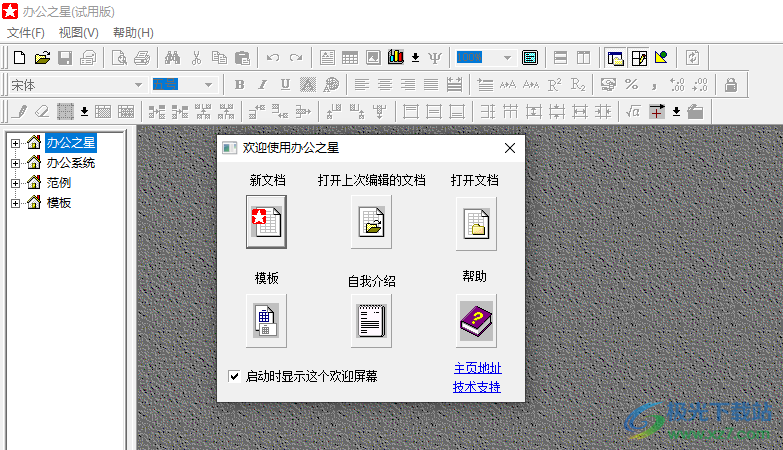
Task: Open the 宋体 font name dropdown
Action: (138, 85)
